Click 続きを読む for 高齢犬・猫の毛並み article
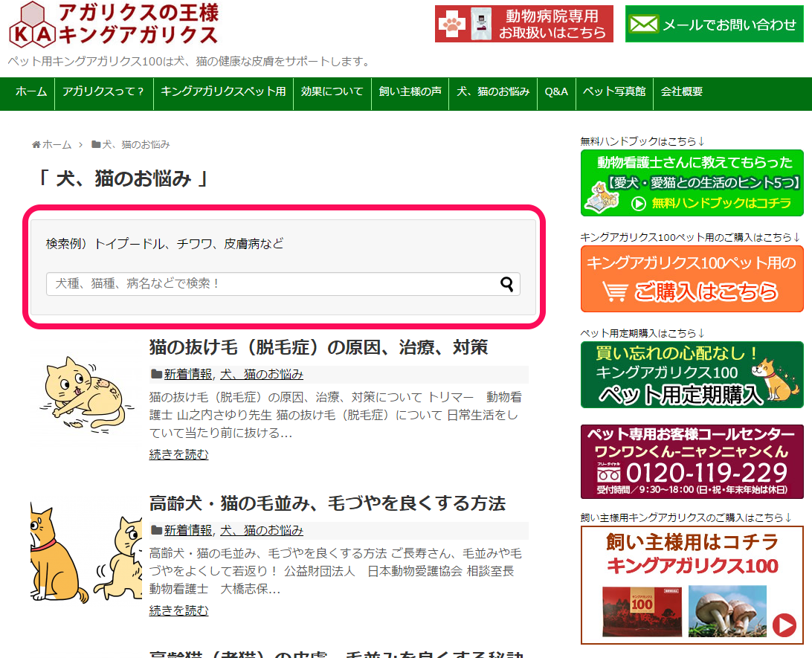 [x=178, y=611]
